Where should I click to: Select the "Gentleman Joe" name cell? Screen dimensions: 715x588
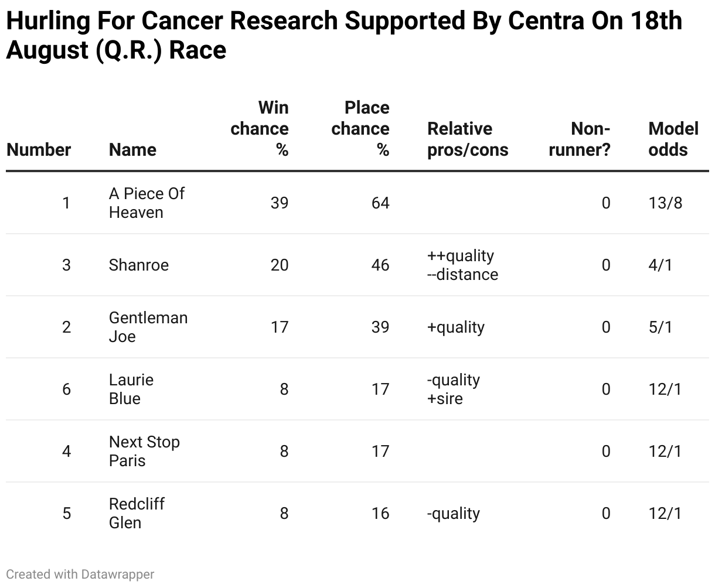pyautogui.click(x=148, y=327)
